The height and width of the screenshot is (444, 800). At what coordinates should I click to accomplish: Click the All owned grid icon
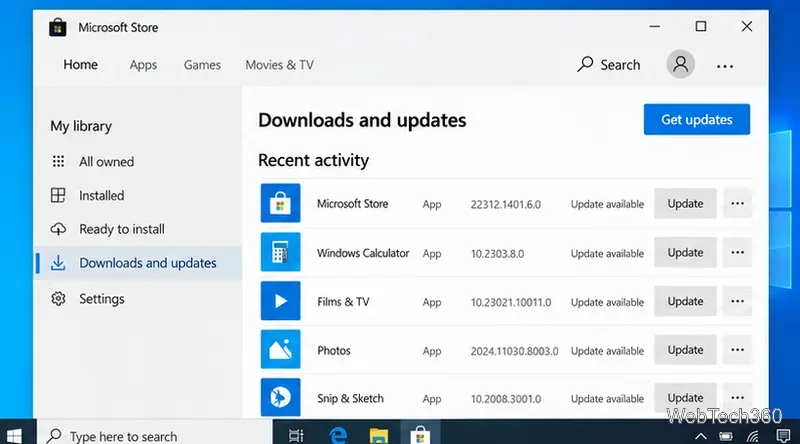pyautogui.click(x=58, y=162)
